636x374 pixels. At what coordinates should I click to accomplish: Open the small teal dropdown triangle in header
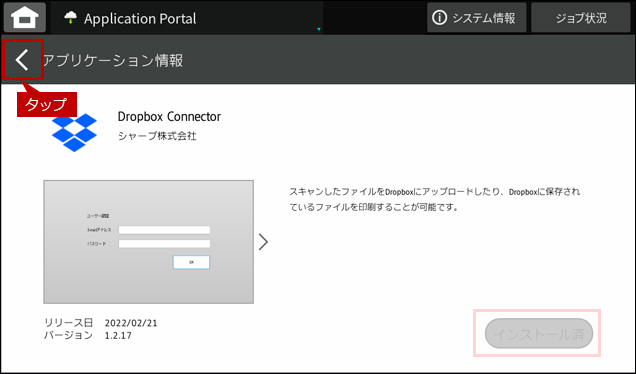pos(319,29)
